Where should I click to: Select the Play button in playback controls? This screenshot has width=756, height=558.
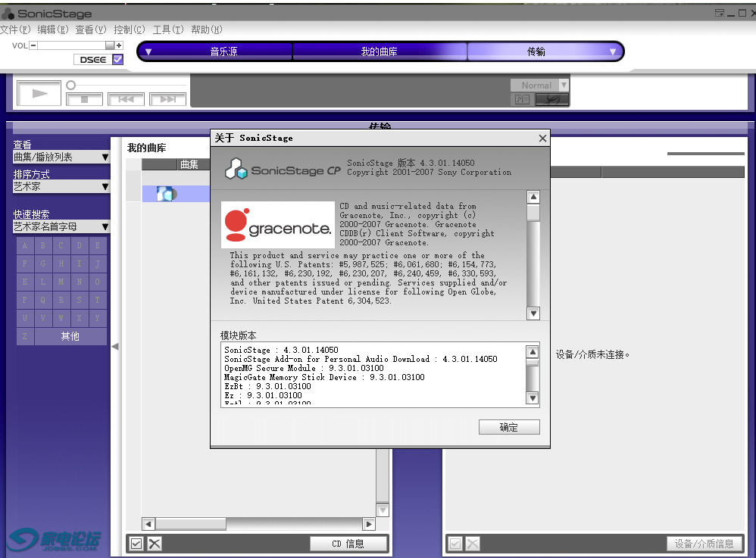click(38, 93)
